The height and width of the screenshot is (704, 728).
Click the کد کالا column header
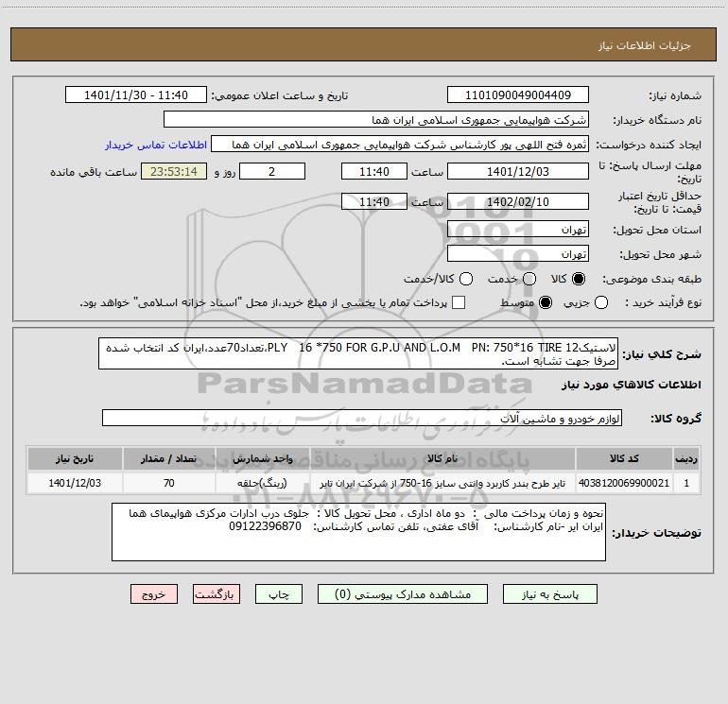tap(624, 458)
